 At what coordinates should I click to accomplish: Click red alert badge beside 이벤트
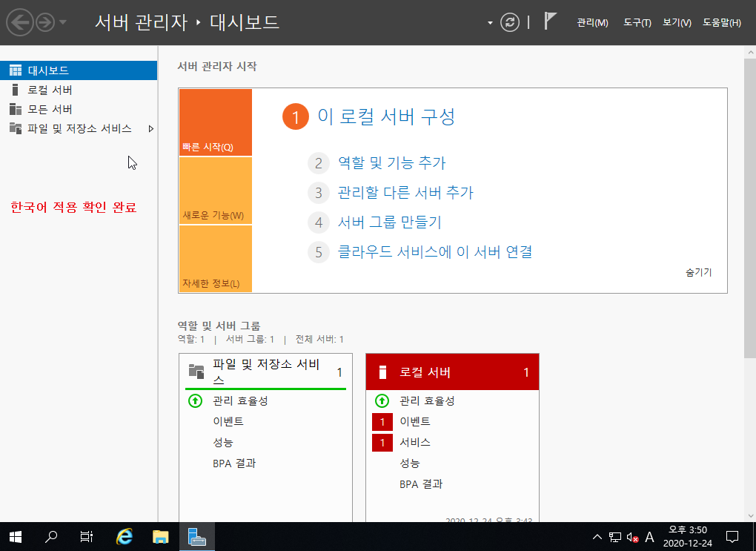click(382, 422)
